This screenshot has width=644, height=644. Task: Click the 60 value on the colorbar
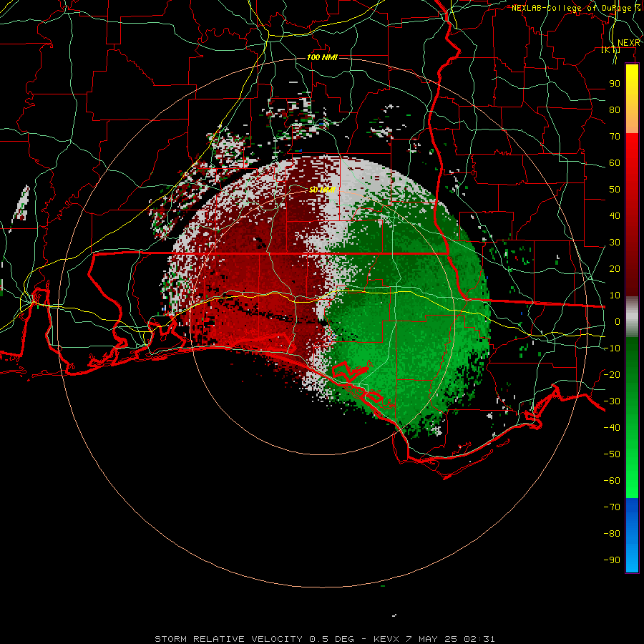pyautogui.click(x=615, y=162)
